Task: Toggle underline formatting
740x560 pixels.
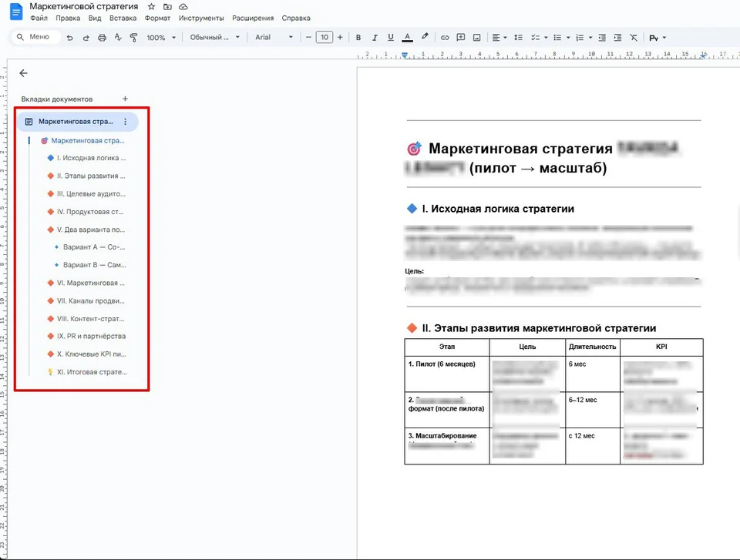Action: [x=390, y=37]
